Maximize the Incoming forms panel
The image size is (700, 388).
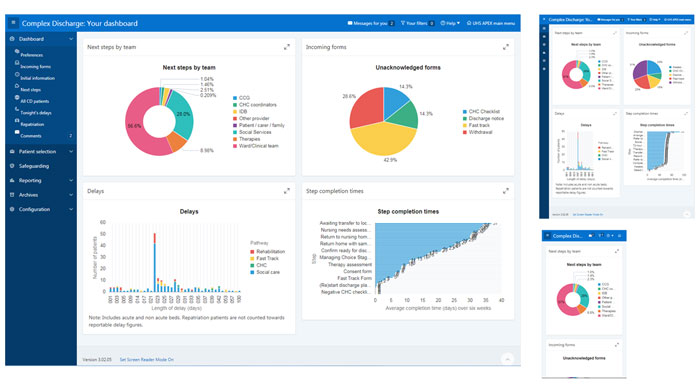pyautogui.click(x=505, y=47)
